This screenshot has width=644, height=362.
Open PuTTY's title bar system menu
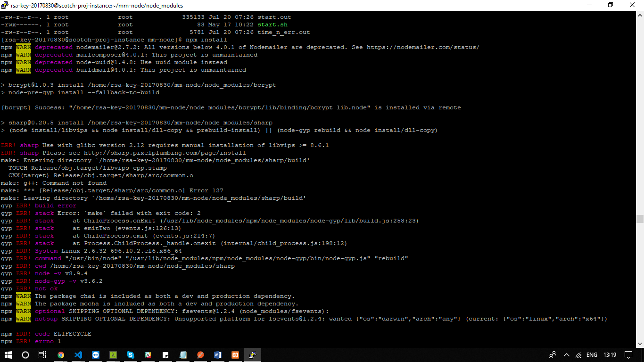[5, 5]
